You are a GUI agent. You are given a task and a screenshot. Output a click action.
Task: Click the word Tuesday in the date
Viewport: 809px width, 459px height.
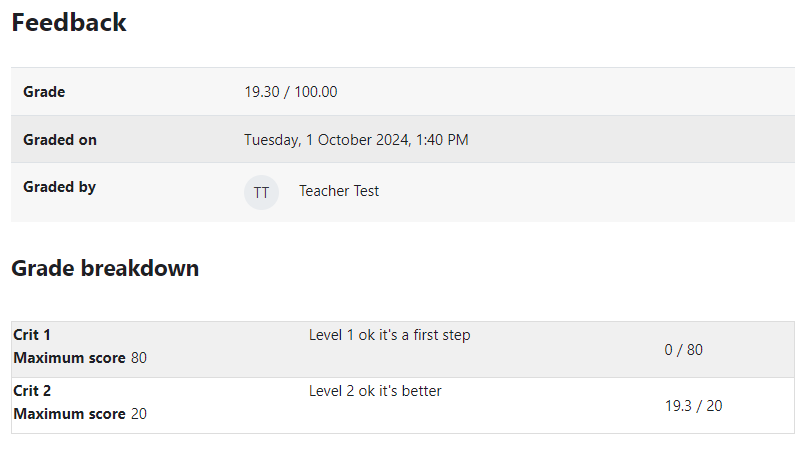coord(272,140)
